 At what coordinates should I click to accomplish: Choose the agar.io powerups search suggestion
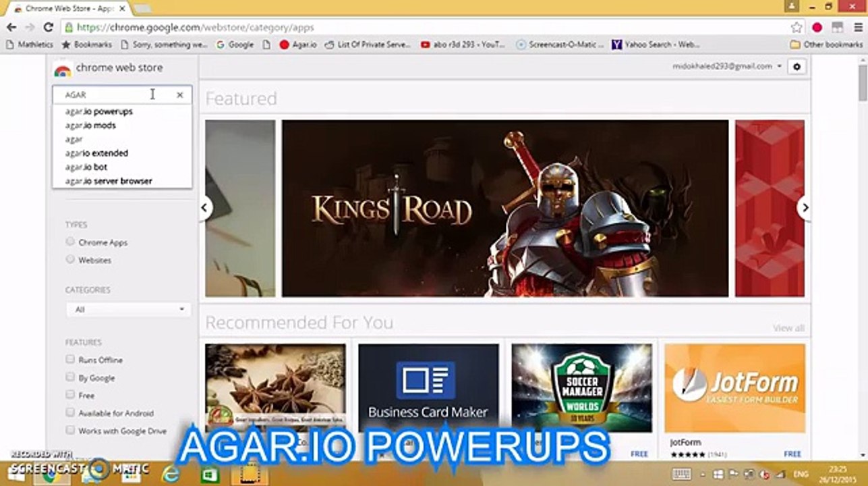pos(99,111)
